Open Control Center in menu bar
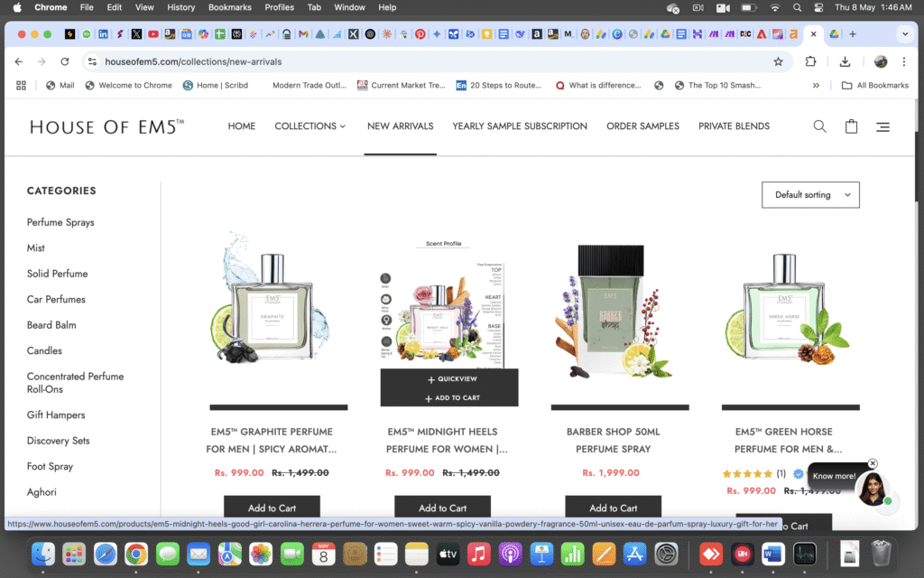The width and height of the screenshot is (924, 578). click(x=818, y=7)
